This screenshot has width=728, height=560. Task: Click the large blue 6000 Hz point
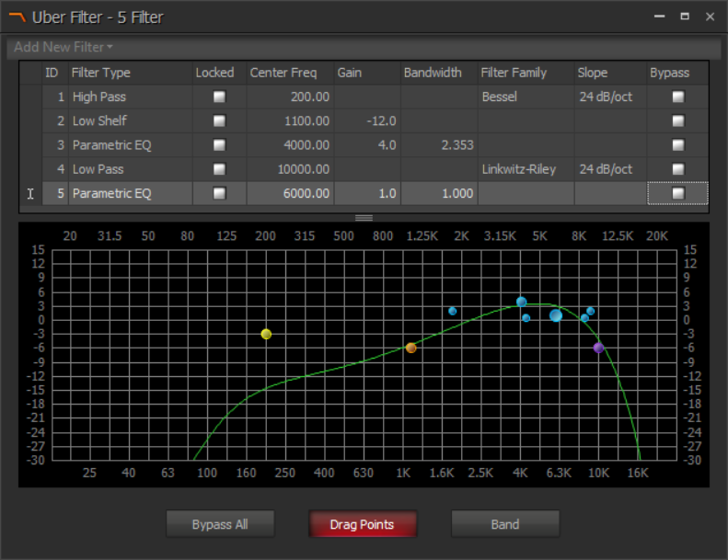point(556,315)
